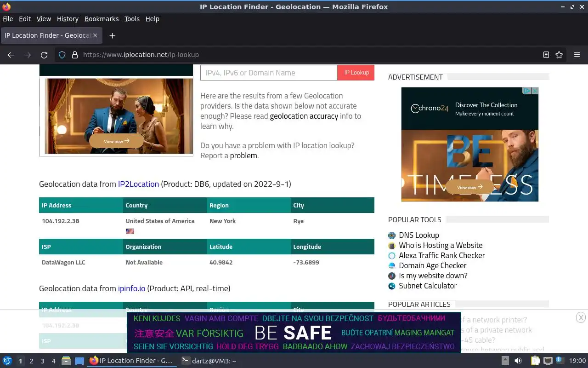Viewport: 588px width, 368px height.
Task: Reload the page with the refresh icon
Action: click(44, 55)
